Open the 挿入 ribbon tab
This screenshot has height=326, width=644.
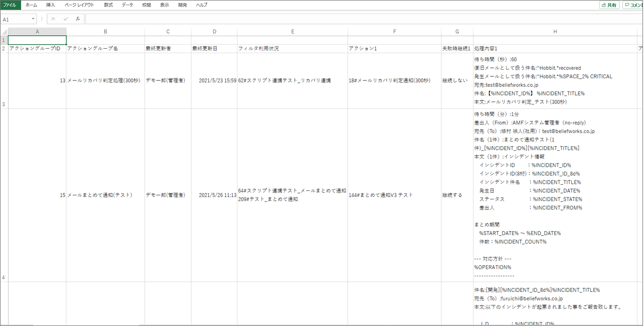tap(51, 5)
